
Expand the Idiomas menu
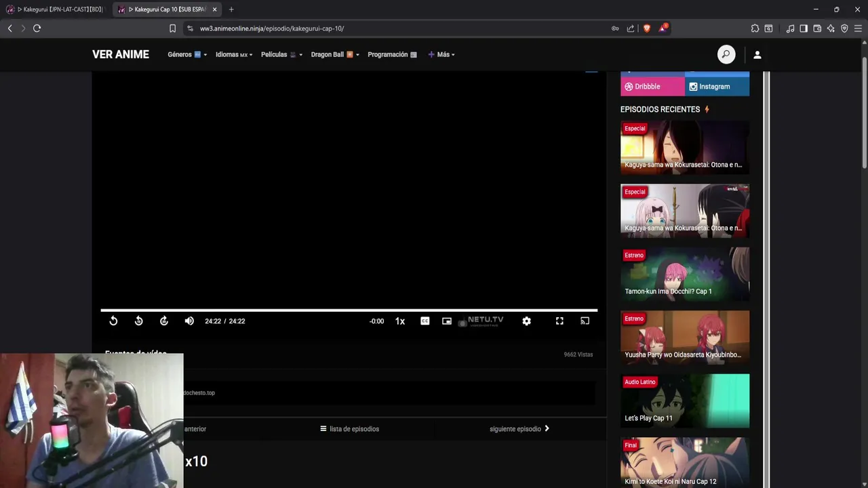click(x=234, y=54)
